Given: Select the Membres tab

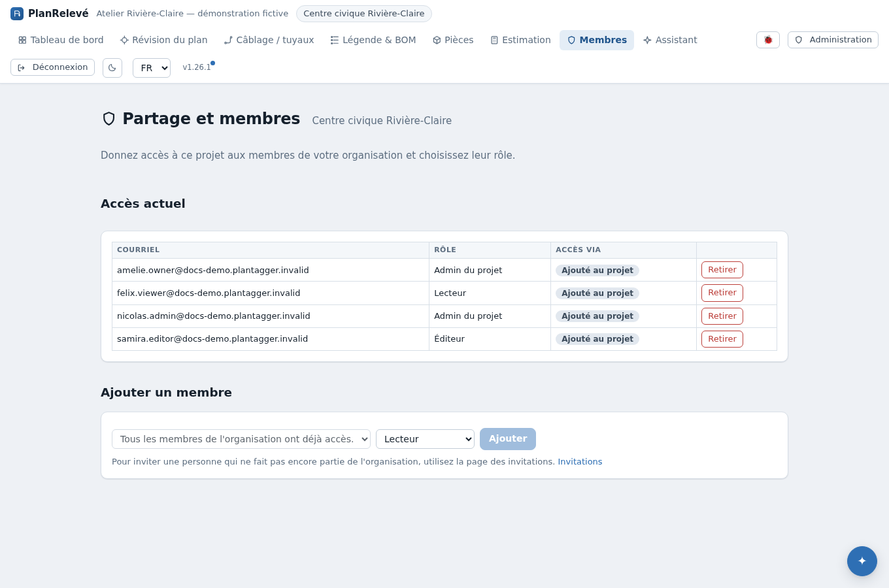Looking at the screenshot, I should 597,40.
